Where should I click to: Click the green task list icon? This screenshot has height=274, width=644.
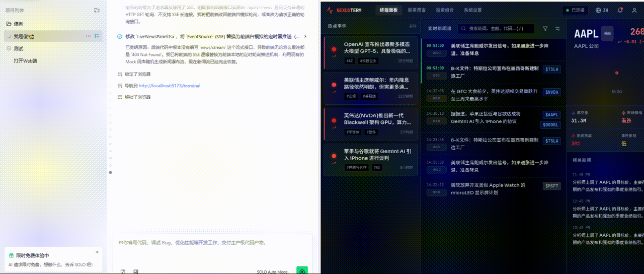tap(97, 36)
